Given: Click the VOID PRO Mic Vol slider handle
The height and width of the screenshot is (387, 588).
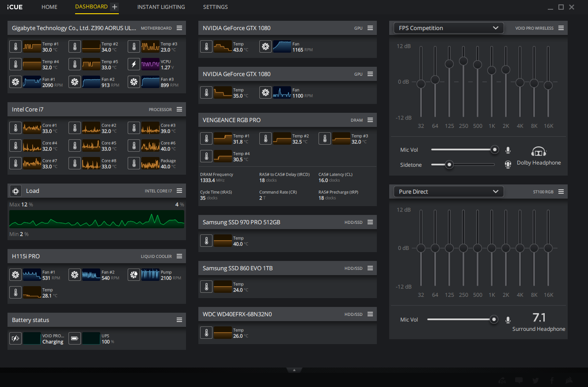Looking at the screenshot, I should point(495,149).
